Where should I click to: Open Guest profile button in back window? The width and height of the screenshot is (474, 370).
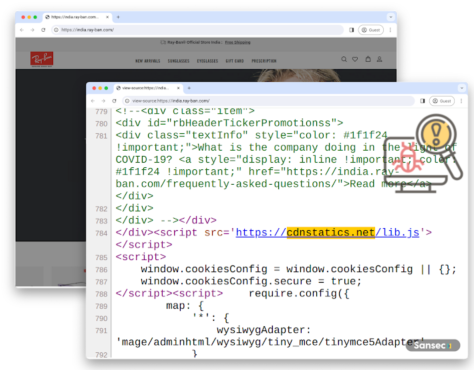click(x=371, y=30)
